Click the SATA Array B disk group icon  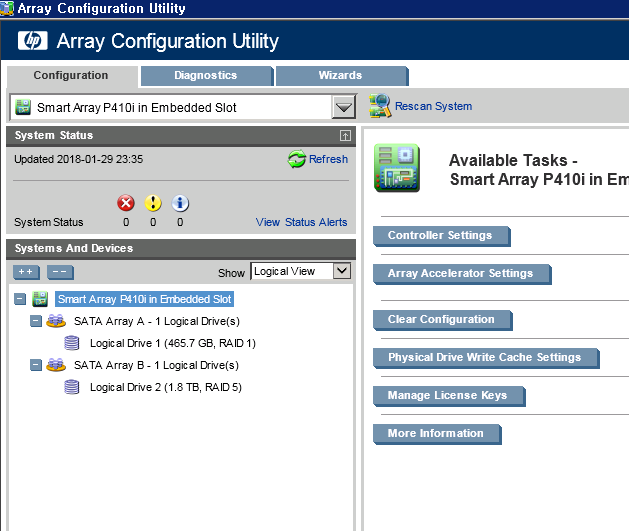pyautogui.click(x=56, y=365)
